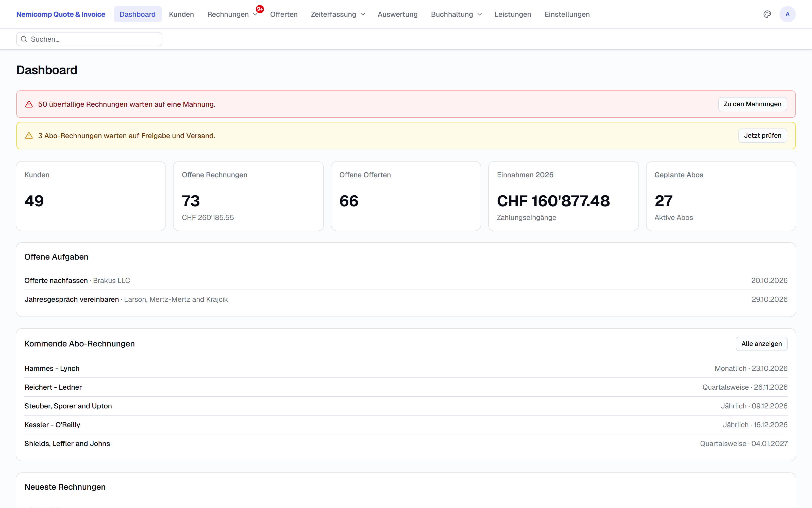812x508 pixels.
Task: Open the Einnahmen 2026 card
Action: coord(563,196)
